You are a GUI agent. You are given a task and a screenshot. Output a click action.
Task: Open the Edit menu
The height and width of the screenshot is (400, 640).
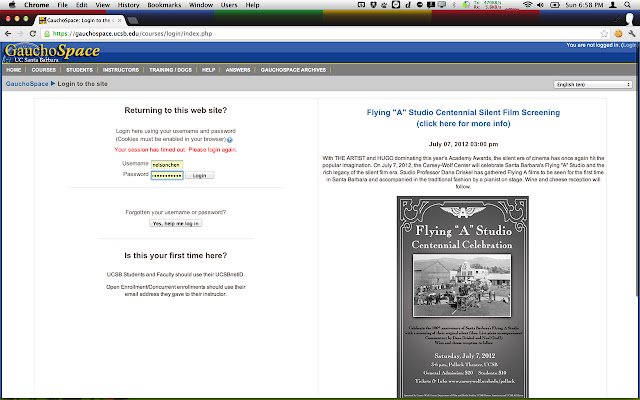[82, 5]
